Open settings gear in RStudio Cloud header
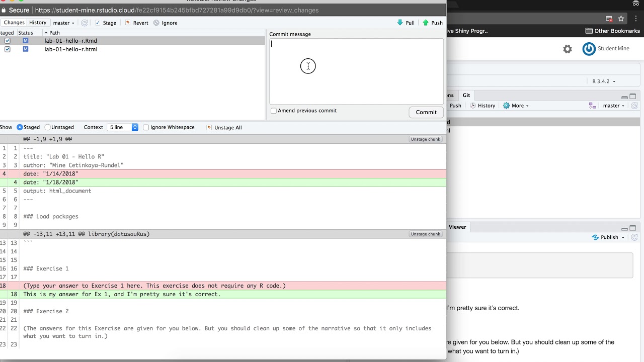 568,49
